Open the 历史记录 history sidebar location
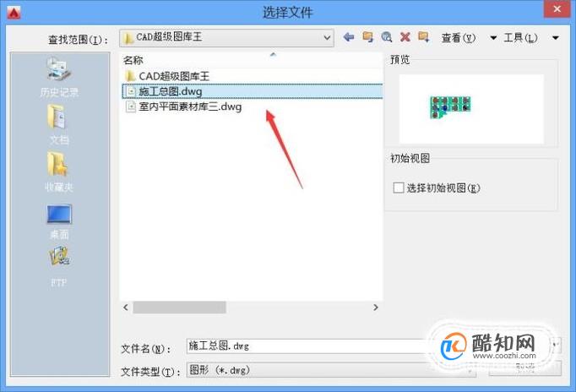 [x=59, y=77]
